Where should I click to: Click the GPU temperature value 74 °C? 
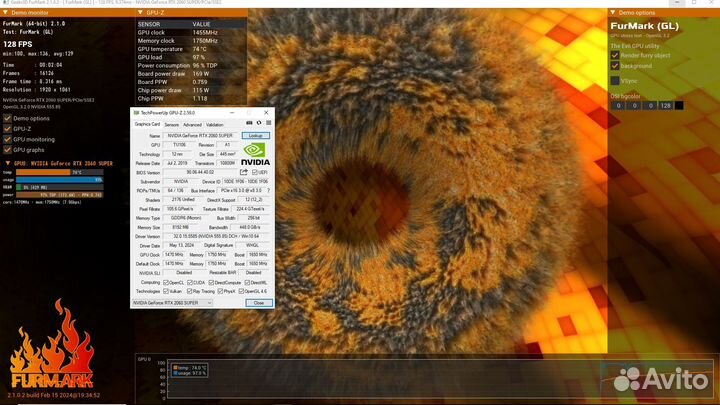(x=200, y=49)
